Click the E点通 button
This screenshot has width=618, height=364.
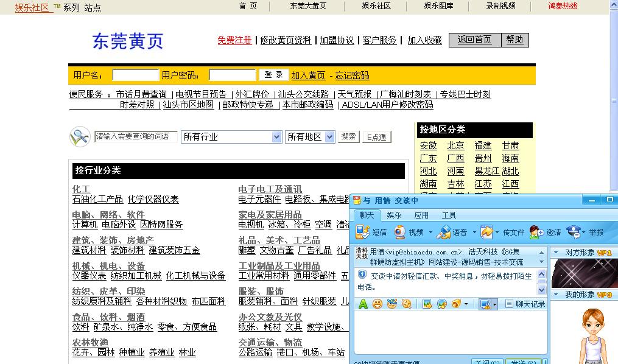coord(376,137)
